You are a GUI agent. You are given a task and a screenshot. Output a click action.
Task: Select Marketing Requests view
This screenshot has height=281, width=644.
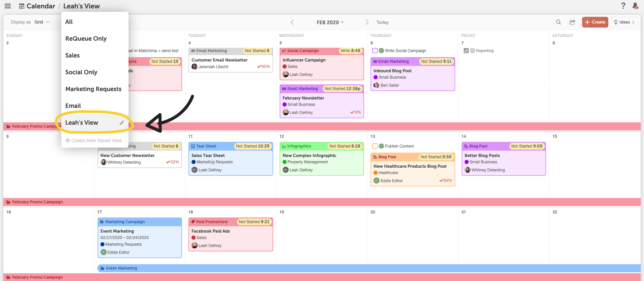point(93,89)
